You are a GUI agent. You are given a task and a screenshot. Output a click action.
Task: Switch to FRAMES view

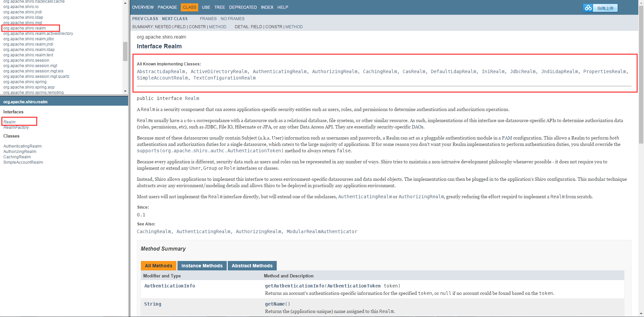[208, 19]
